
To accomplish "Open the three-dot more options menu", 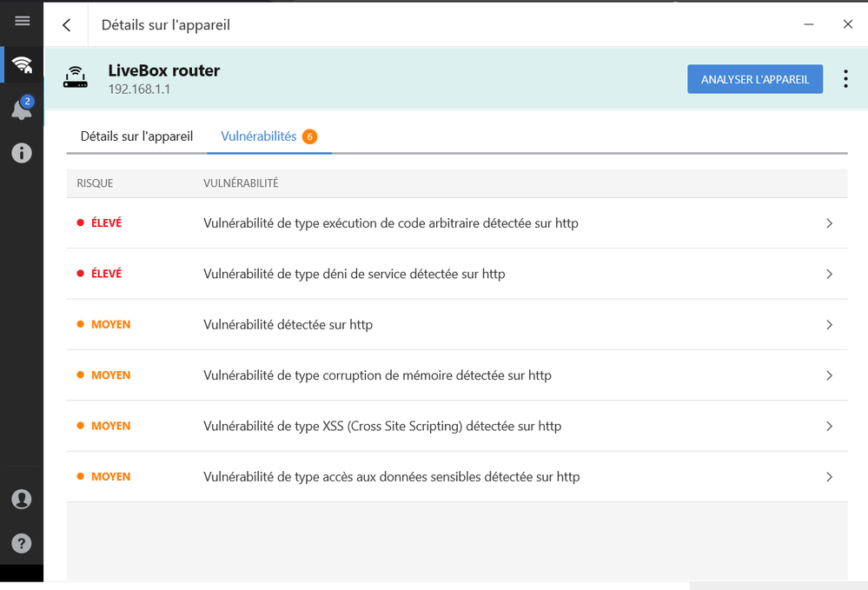I will point(845,79).
